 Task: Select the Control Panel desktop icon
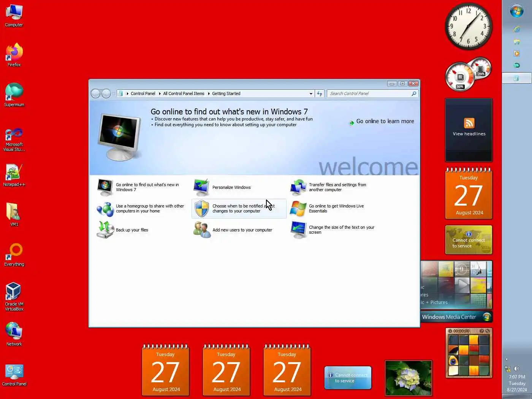(x=14, y=375)
